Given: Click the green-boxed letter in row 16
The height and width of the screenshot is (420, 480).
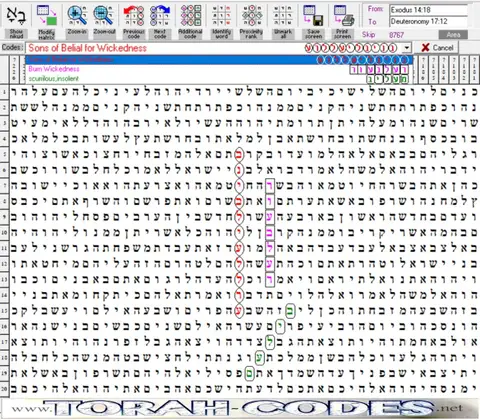Looking at the screenshot, I should [x=280, y=326].
